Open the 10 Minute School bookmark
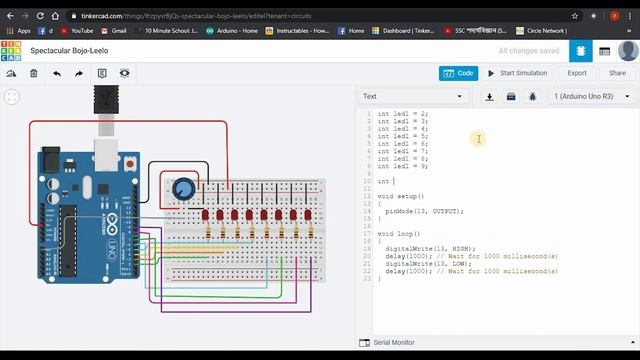 coord(167,31)
